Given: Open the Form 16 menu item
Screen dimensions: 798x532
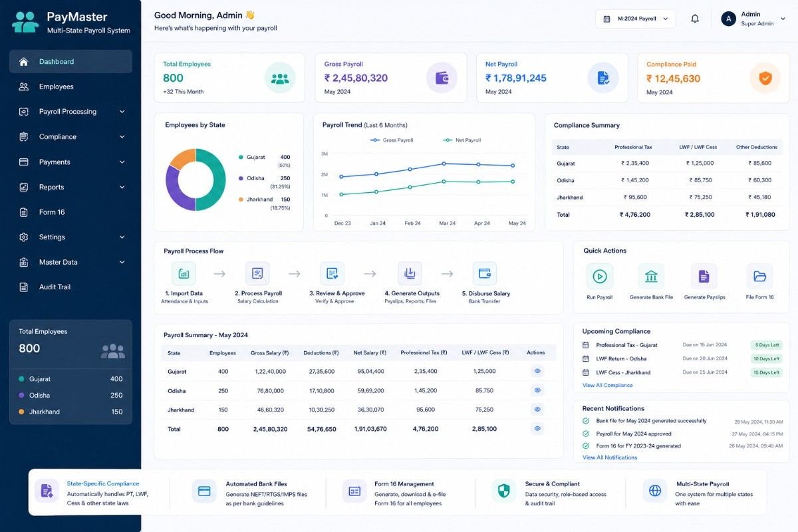Looking at the screenshot, I should point(70,212).
